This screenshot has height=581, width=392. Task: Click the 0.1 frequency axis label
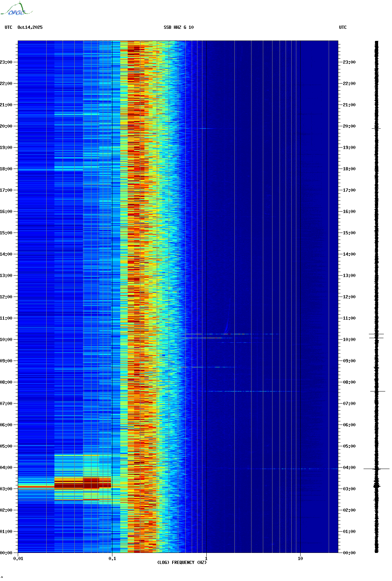[x=112, y=559]
